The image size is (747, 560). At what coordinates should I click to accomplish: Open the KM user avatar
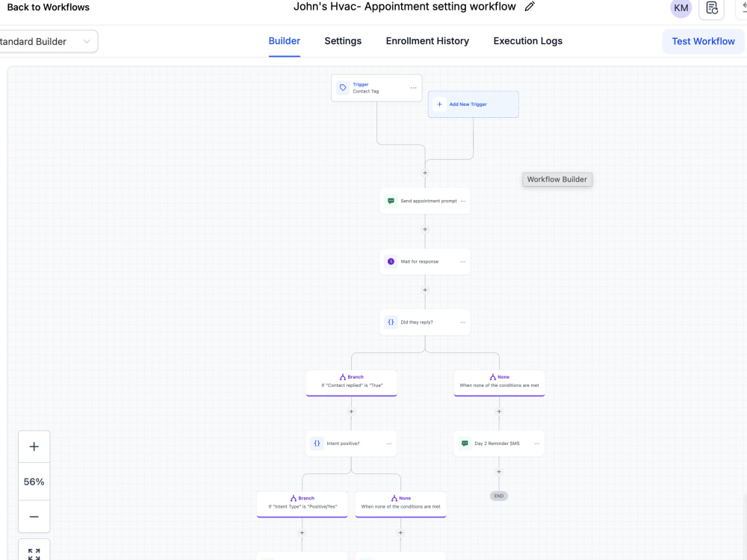click(x=681, y=7)
